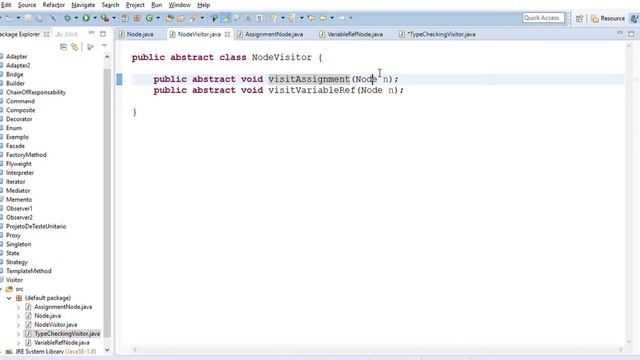Select the Visitor project in explorer

(14, 280)
